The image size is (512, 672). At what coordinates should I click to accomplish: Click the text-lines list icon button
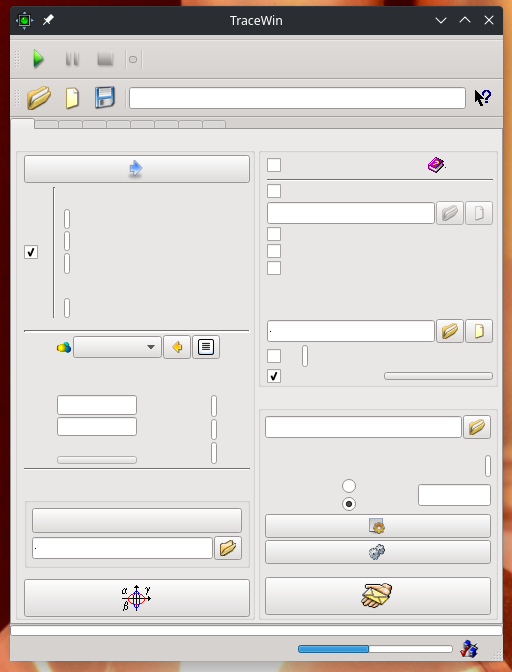point(206,347)
